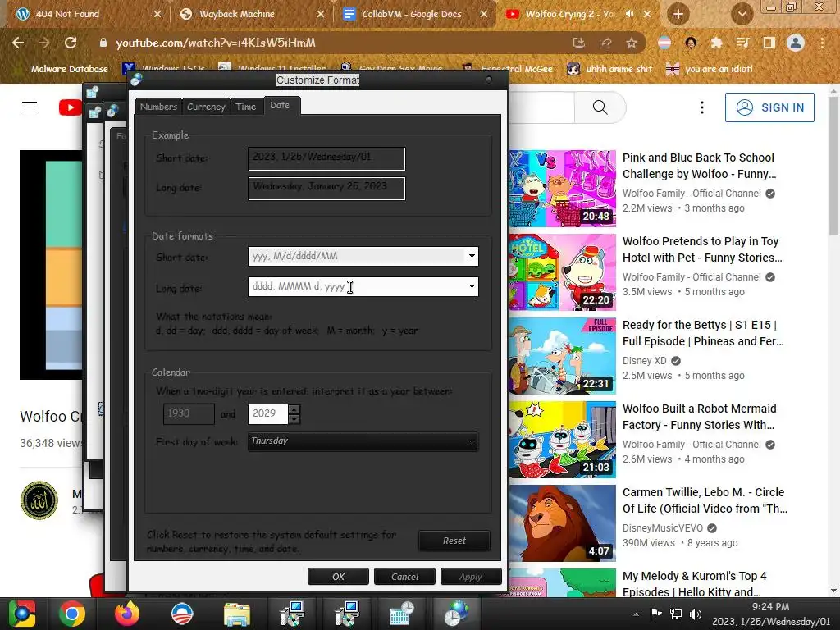Image resolution: width=840 pixels, height=630 pixels.
Task: Click the system clock showing 9:24 PM
Action: point(770,606)
